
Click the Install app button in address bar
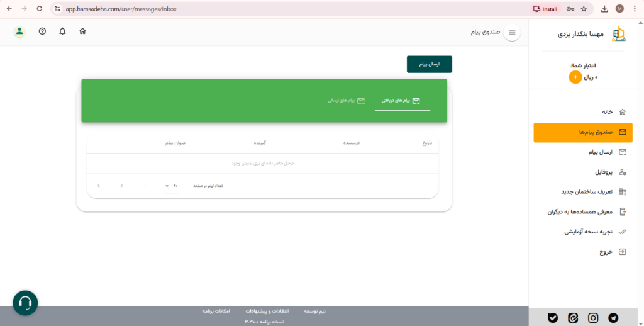click(x=545, y=9)
